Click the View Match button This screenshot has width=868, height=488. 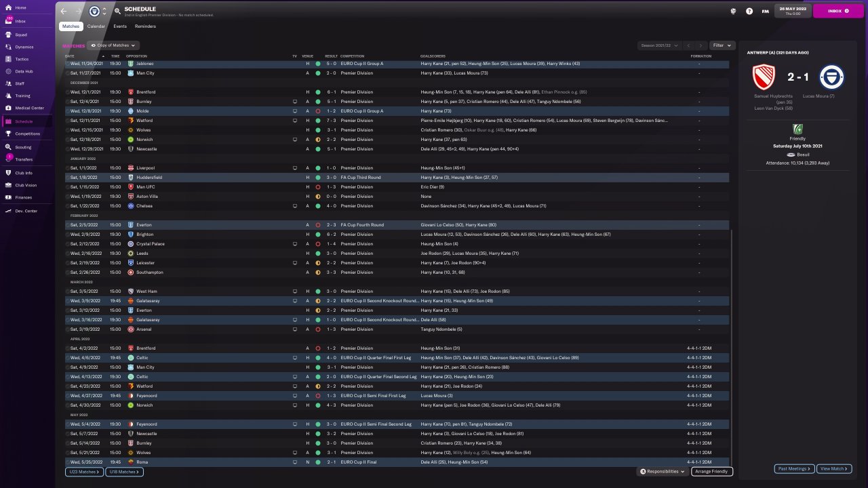pyautogui.click(x=835, y=468)
